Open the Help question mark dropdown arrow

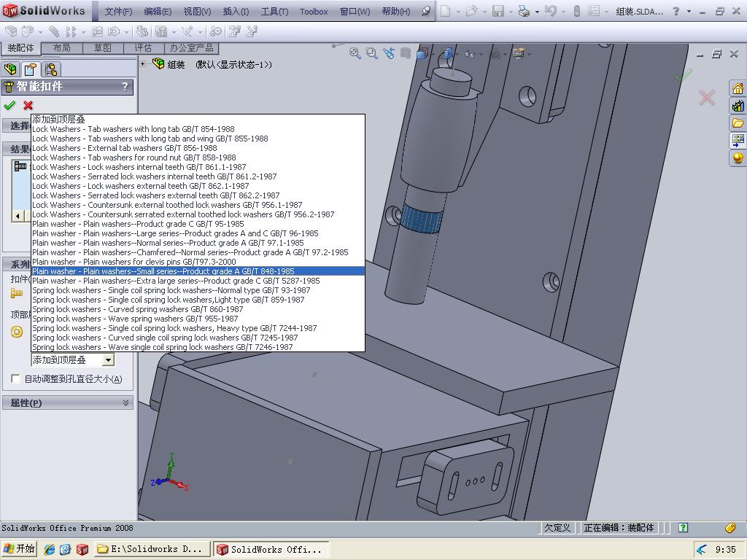click(689, 11)
